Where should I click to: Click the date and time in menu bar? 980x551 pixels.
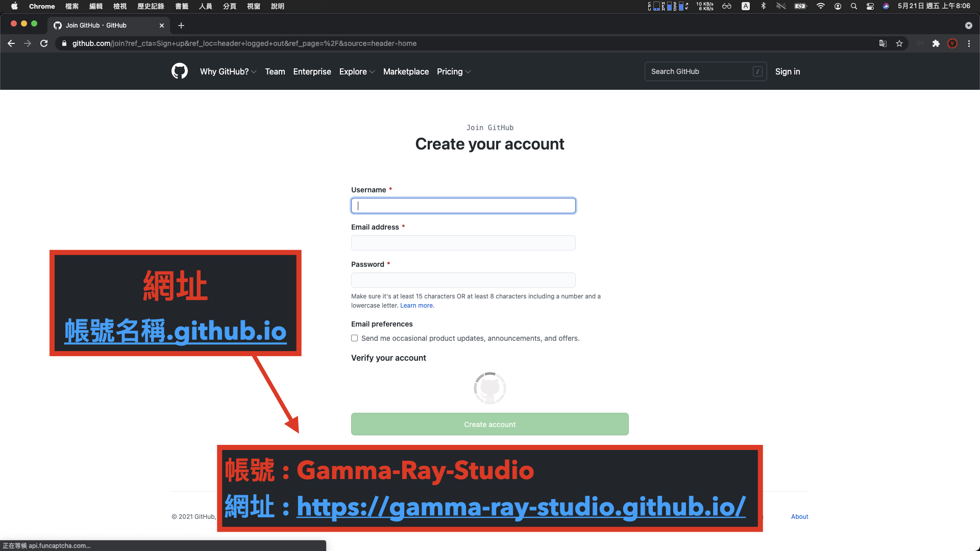coord(934,6)
